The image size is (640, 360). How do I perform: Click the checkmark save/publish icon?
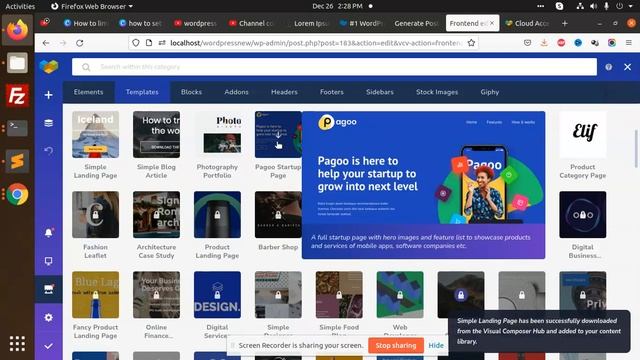pos(49,346)
